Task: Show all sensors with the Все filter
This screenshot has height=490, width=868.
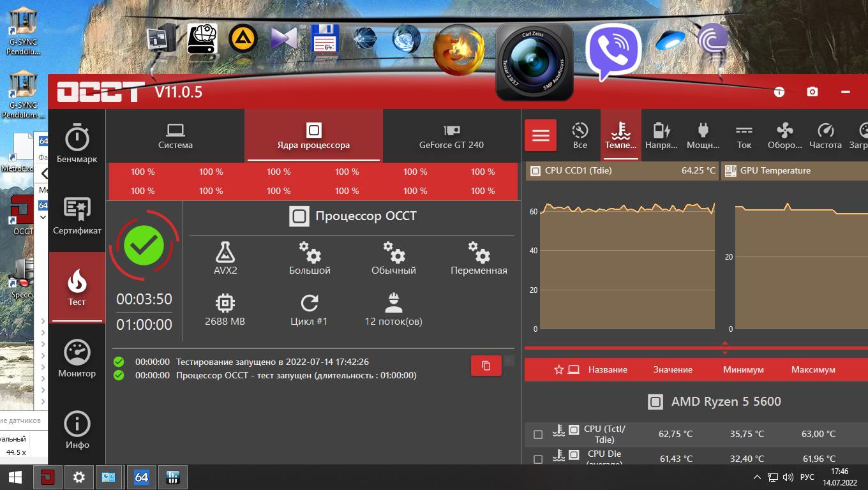Action: 580,135
